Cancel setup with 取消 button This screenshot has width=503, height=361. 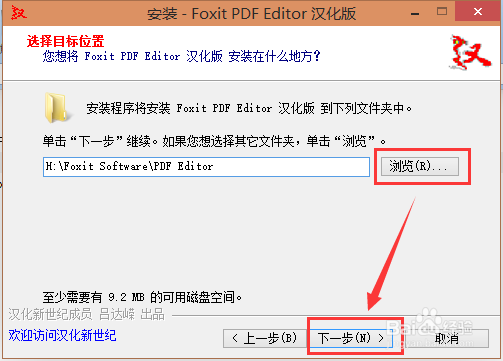[x=447, y=339]
